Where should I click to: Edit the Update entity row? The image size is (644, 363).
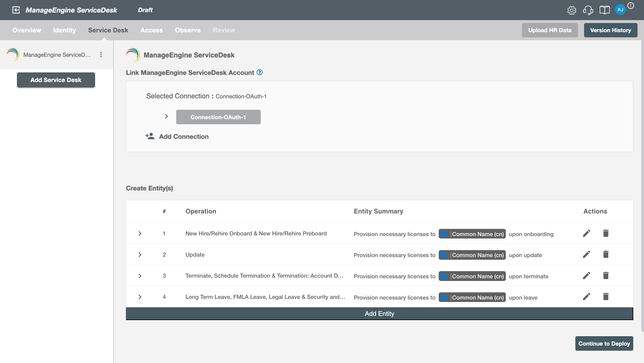point(587,254)
